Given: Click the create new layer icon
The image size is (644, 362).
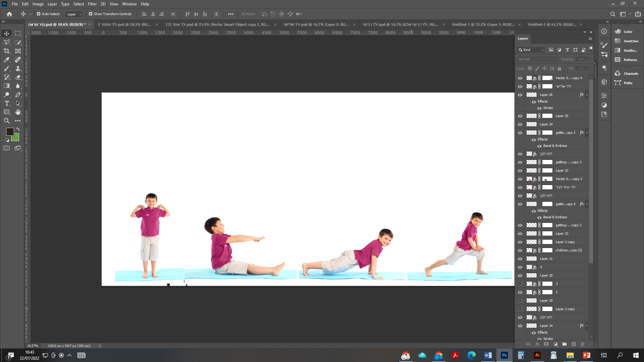Looking at the screenshot, I should pos(574,344).
